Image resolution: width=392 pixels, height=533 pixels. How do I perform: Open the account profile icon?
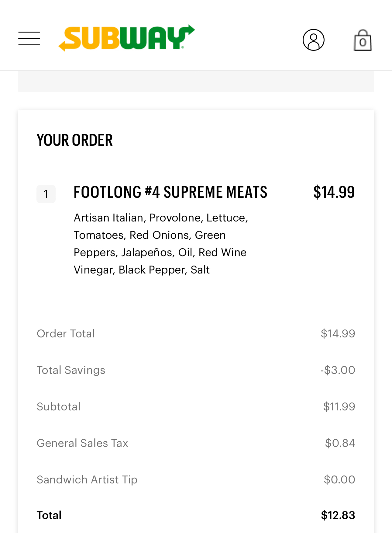313,40
